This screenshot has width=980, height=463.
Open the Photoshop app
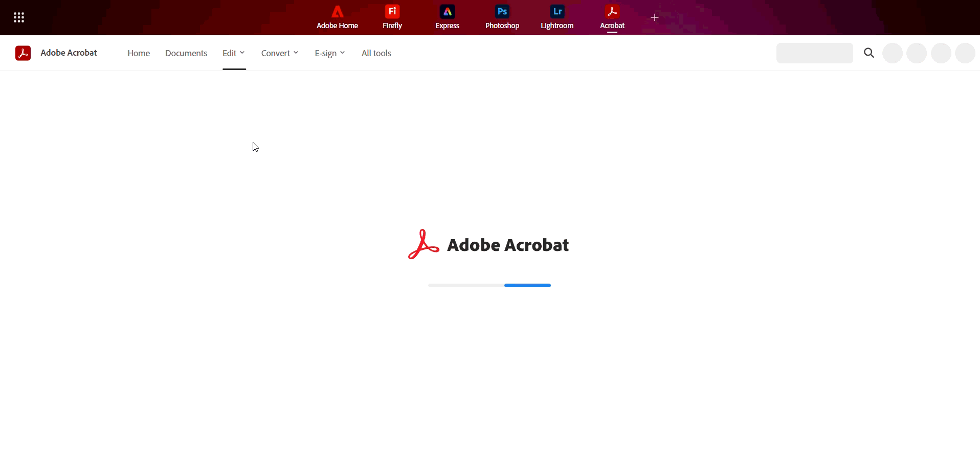click(502, 17)
